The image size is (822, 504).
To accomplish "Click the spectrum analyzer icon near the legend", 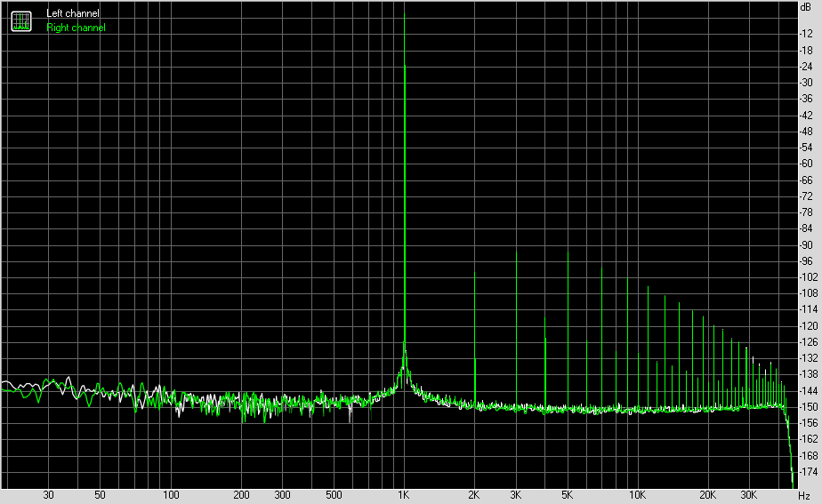I will [21, 21].
